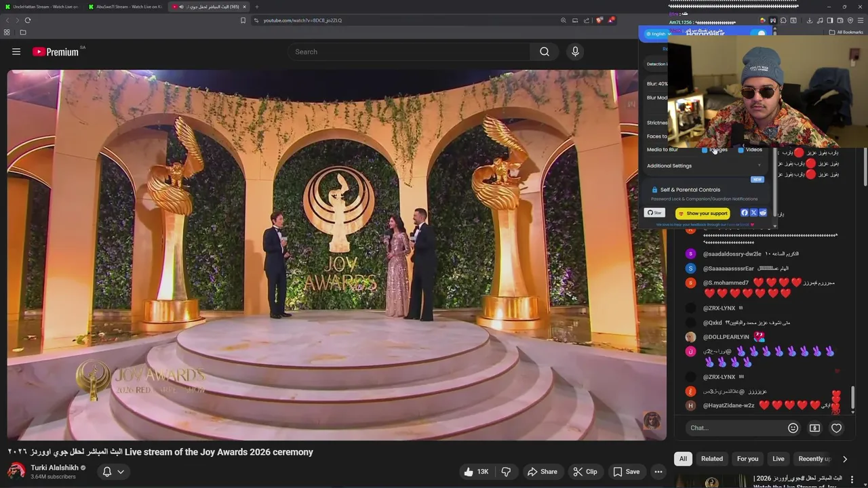Open the apps grid in bookmarks bar
This screenshot has height=488, width=868.
pyautogui.click(x=7, y=32)
